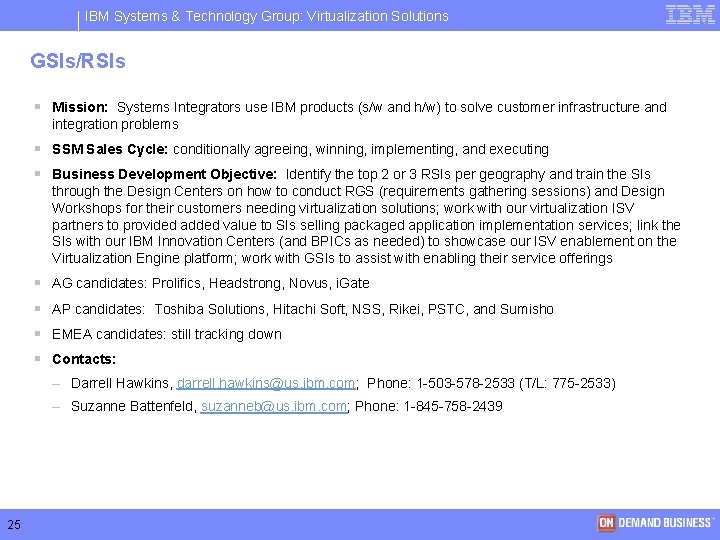Open the darrell.hawkins@us.ibm.com email link
The height and width of the screenshot is (540, 720).
tap(266, 383)
